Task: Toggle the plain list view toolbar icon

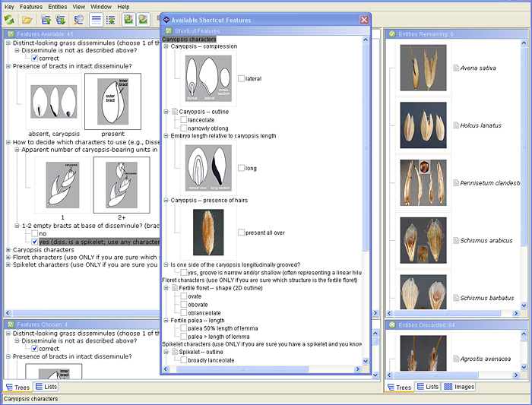Action: (97, 20)
